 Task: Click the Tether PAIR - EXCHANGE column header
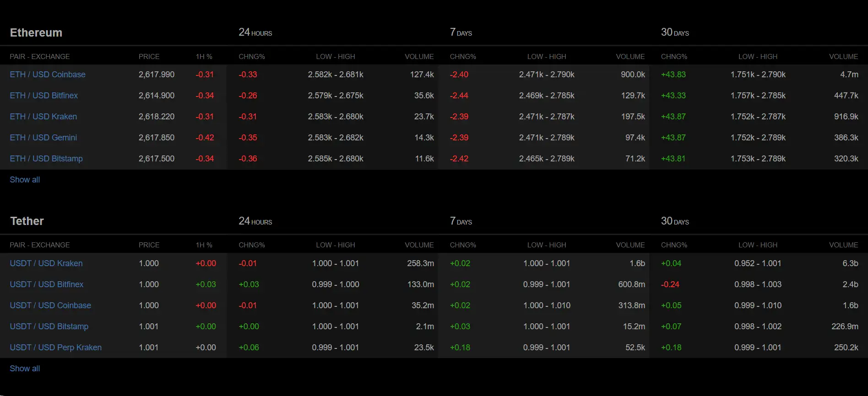40,245
